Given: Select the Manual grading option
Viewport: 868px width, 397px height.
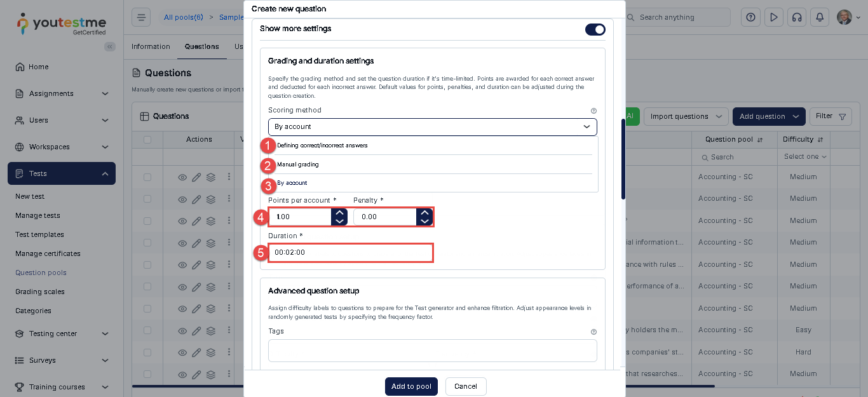Looking at the screenshot, I should (298, 165).
